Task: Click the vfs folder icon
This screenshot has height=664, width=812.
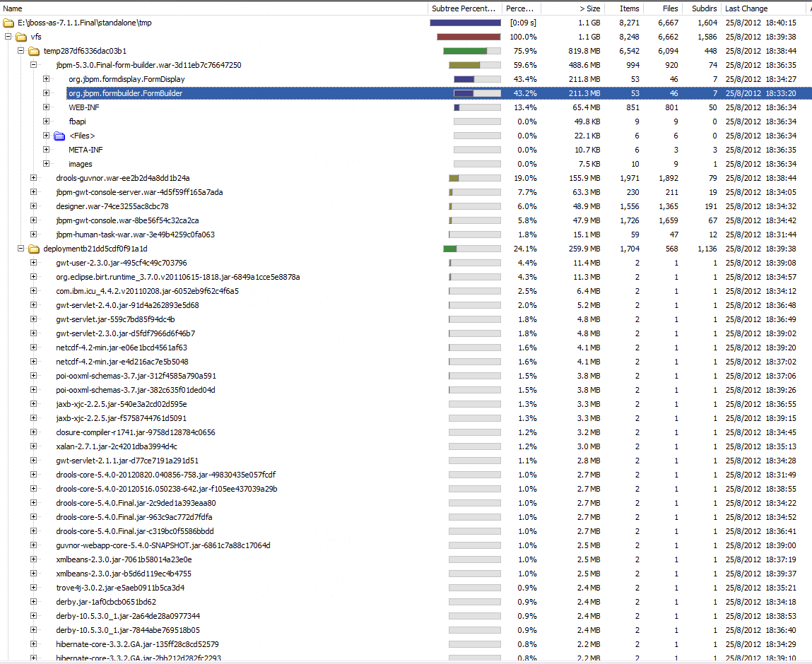Action: tap(21, 37)
